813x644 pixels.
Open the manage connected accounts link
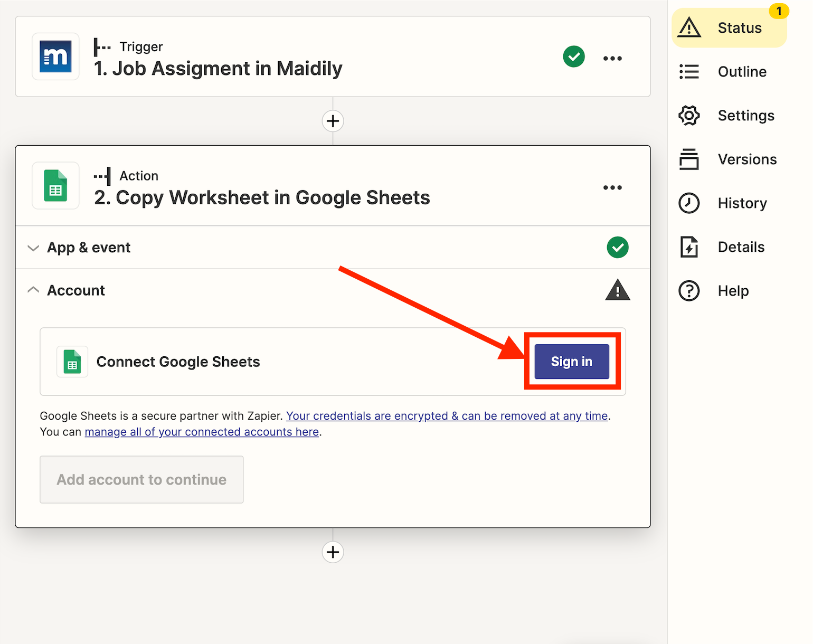(x=202, y=432)
